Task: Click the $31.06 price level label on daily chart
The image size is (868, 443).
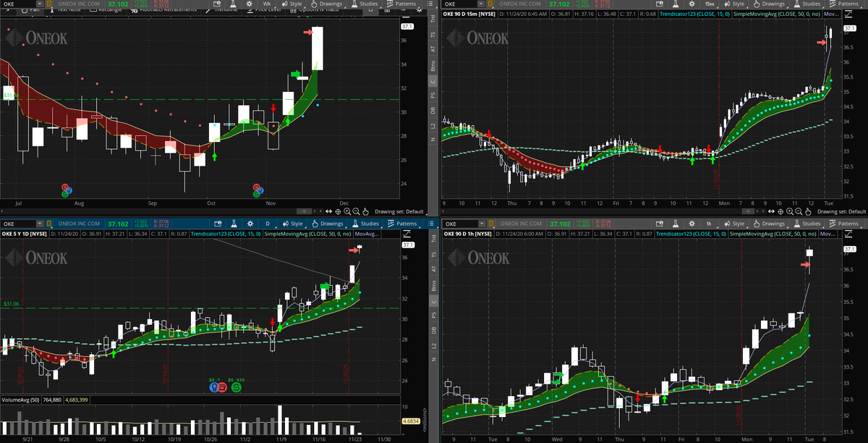Action: pos(12,304)
